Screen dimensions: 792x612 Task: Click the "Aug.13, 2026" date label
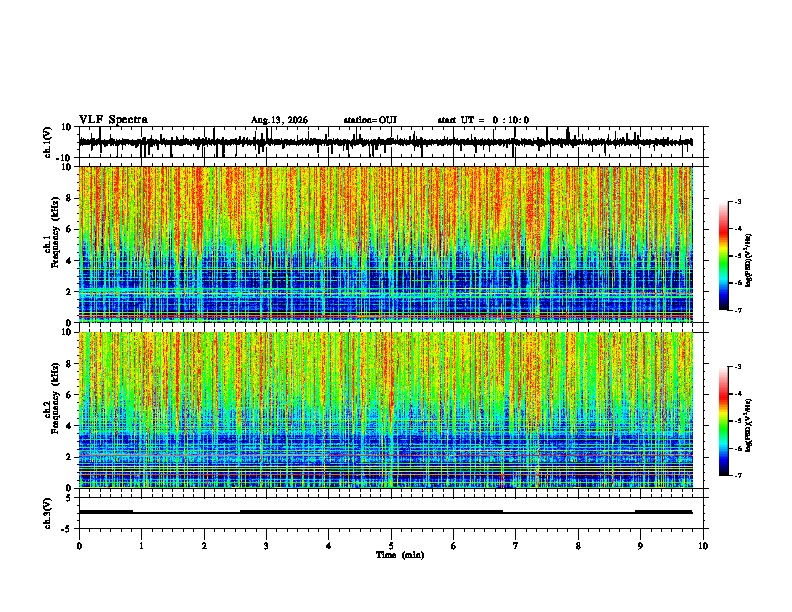point(279,120)
